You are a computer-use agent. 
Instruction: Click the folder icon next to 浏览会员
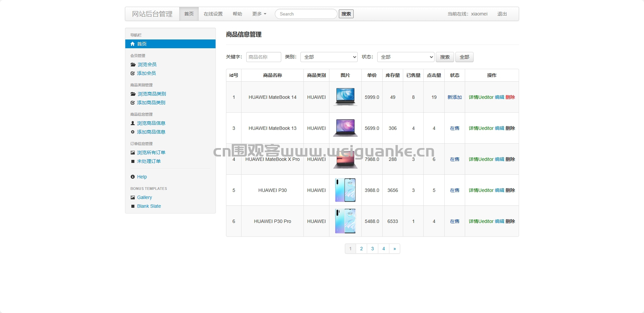pyautogui.click(x=133, y=64)
